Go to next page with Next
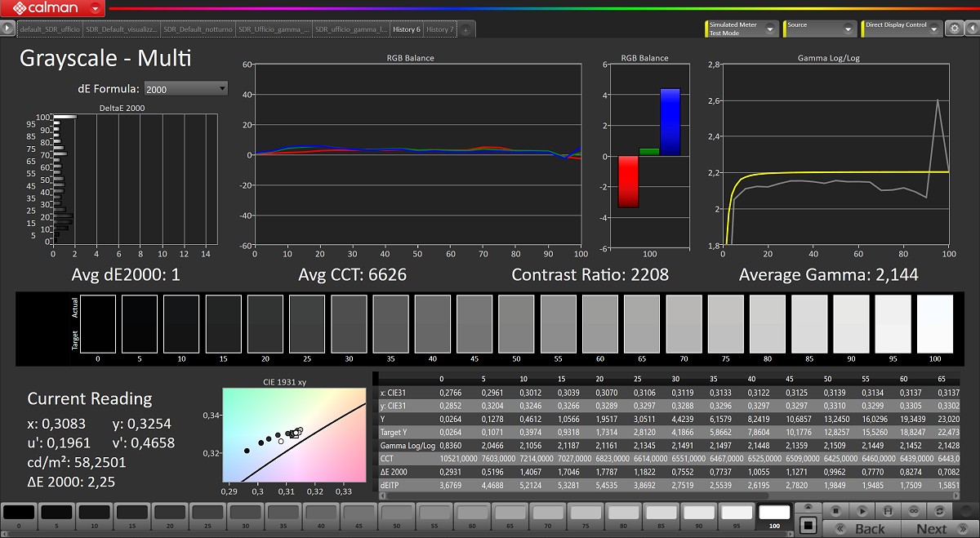The image size is (980, 538). pyautogui.click(x=940, y=528)
